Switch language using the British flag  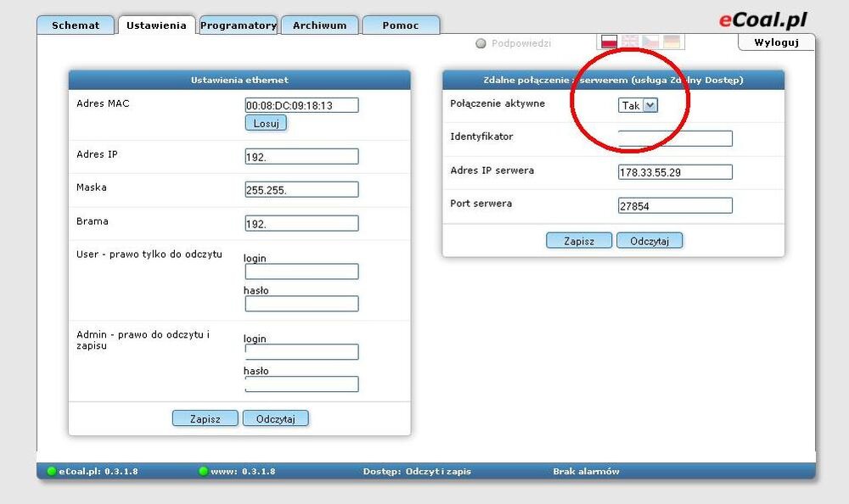click(630, 42)
